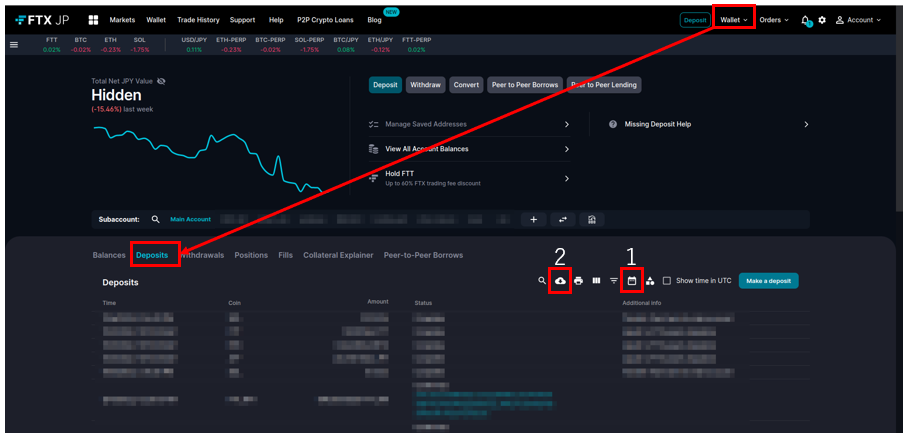Open the Wallet dropdown in the top right
Screen dimensions: 907x442
(734, 20)
